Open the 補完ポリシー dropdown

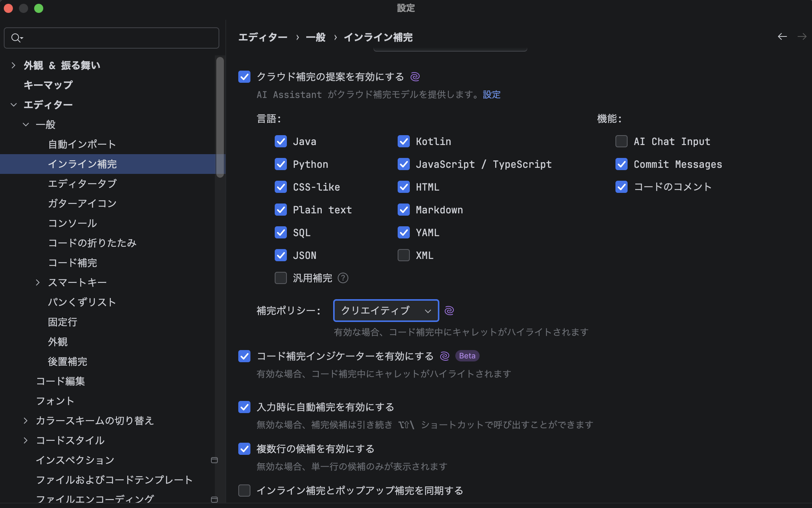pos(386,311)
